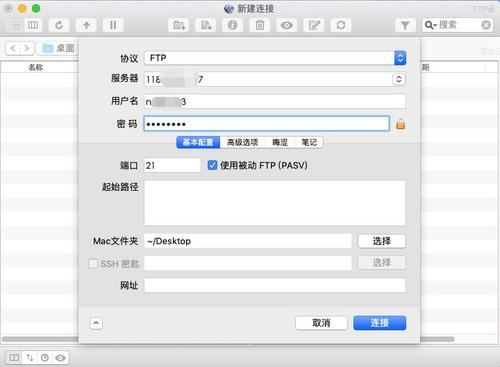Image resolution: width=500 pixels, height=367 pixels.
Task: Click eye icon in bottom bar
Action: point(60,358)
